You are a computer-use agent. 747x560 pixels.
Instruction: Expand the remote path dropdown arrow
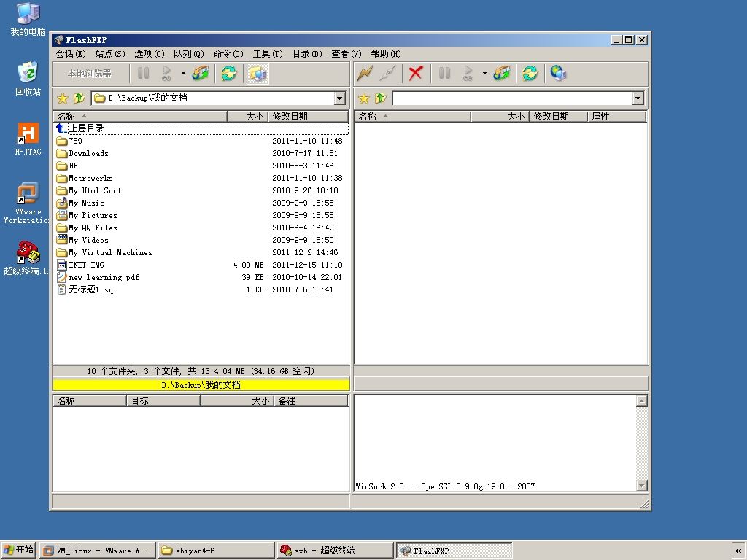(x=638, y=98)
